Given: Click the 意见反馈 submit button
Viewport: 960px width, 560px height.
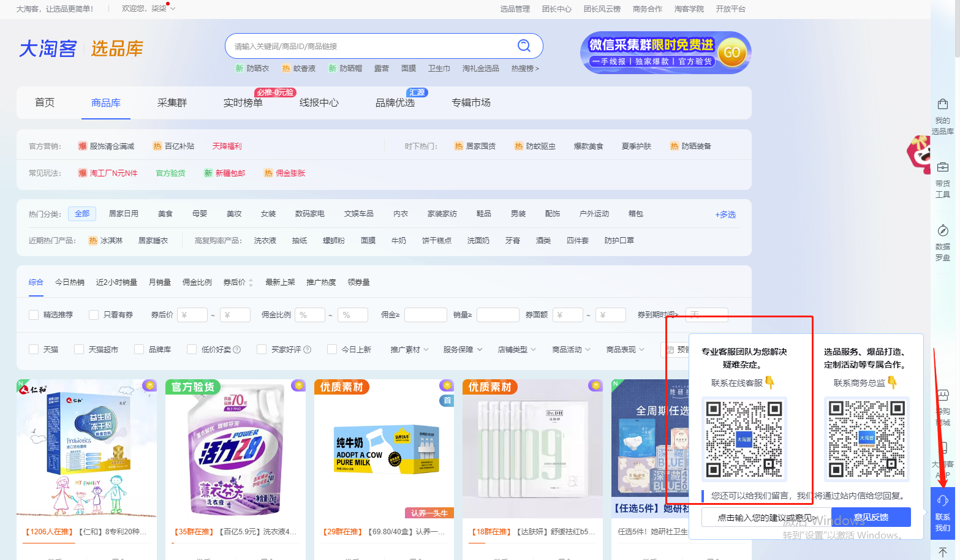Looking at the screenshot, I should (871, 517).
